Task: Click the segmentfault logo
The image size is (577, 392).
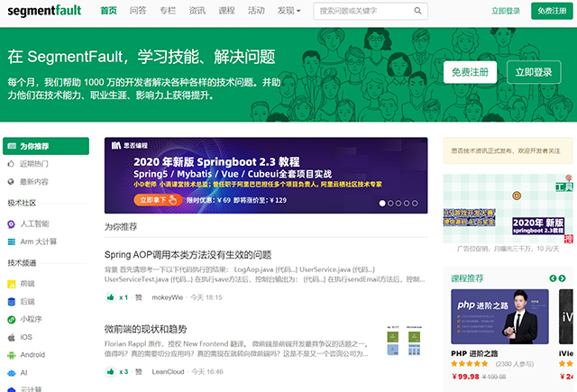Action: (44, 10)
